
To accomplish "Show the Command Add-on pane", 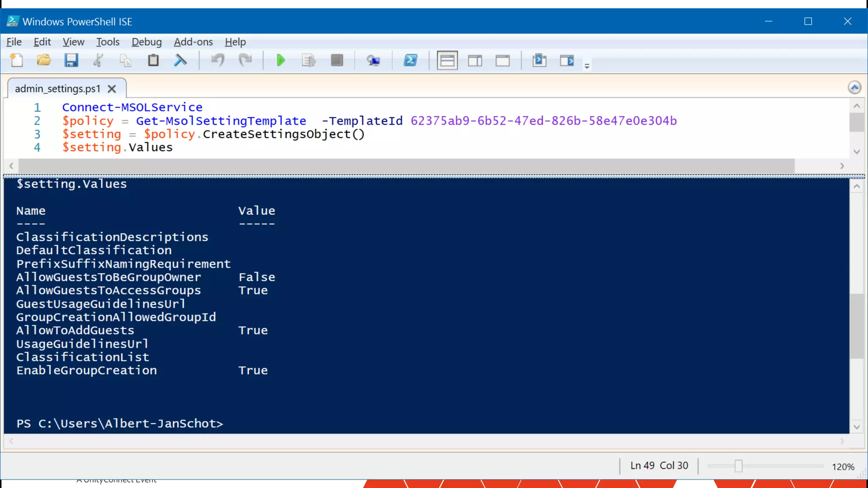I will 567,61.
